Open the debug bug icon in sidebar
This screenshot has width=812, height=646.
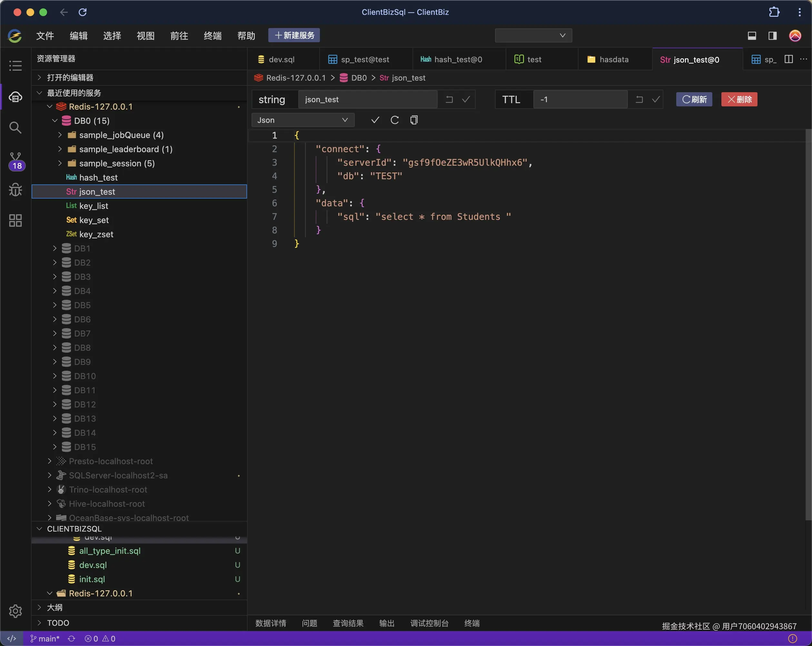(15, 190)
